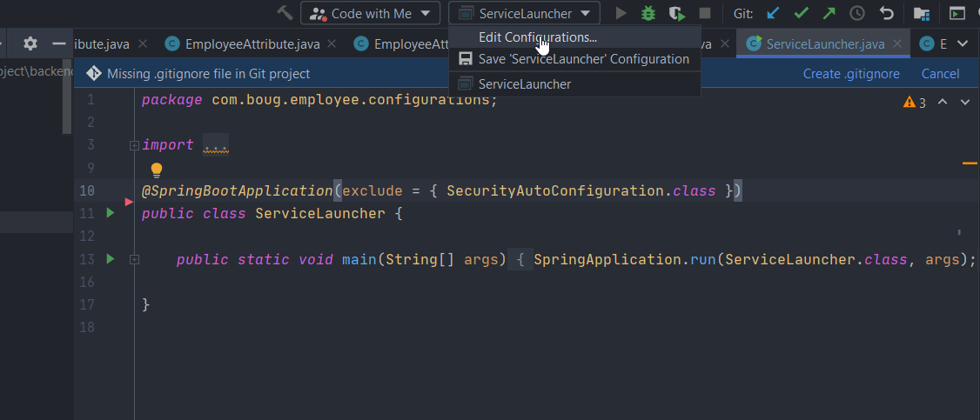Click the Create .gitignore link
The height and width of the screenshot is (420, 980).
[x=850, y=74]
